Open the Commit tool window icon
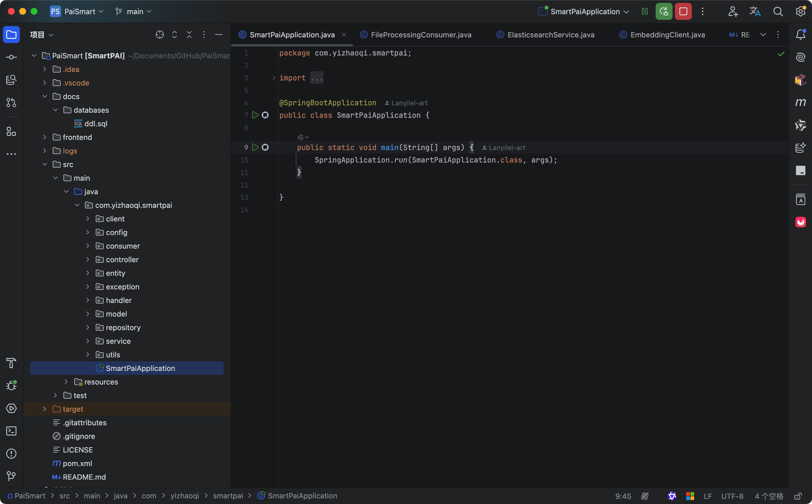 [11, 57]
